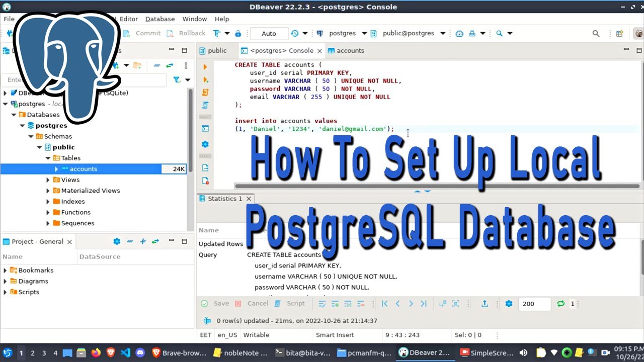The width and height of the screenshot is (644, 362).
Task: Open the results panel settings gear
Action: pyautogui.click(x=509, y=304)
